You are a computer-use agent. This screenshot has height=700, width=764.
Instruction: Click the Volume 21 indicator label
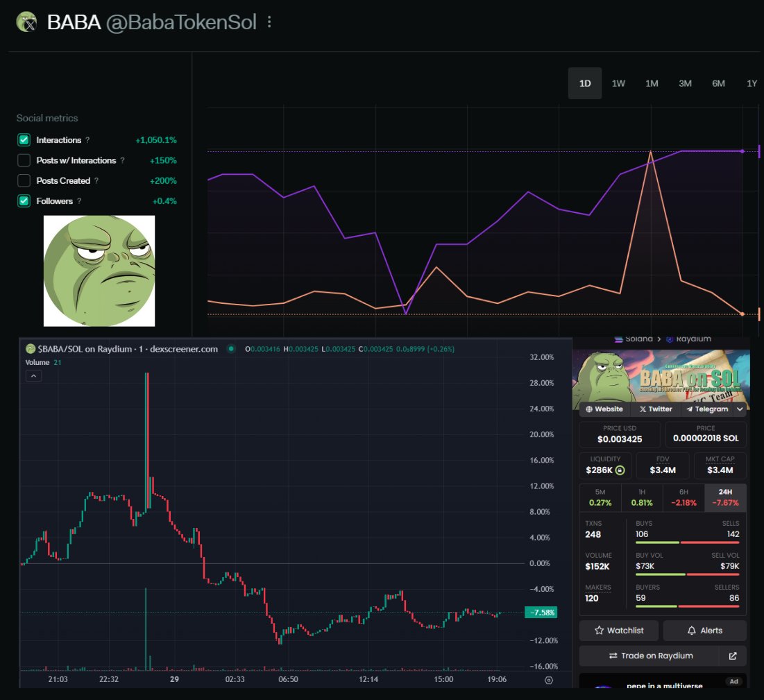43,362
